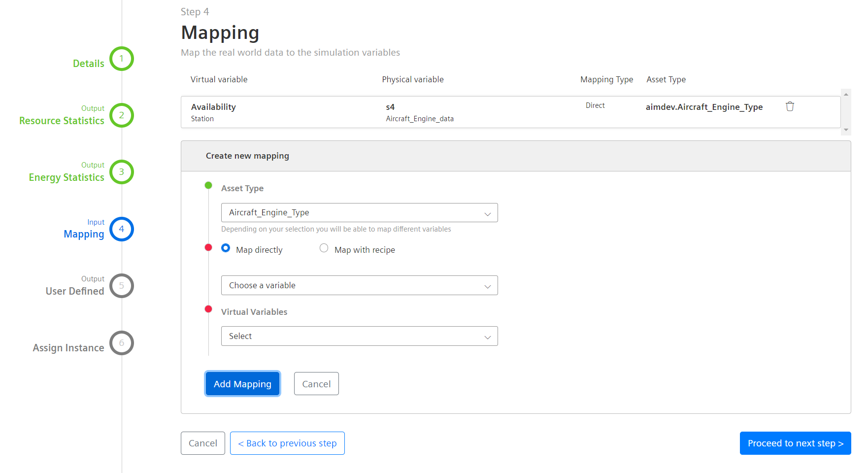Click the Add Mapping button
This screenshot has width=868, height=473.
click(242, 384)
